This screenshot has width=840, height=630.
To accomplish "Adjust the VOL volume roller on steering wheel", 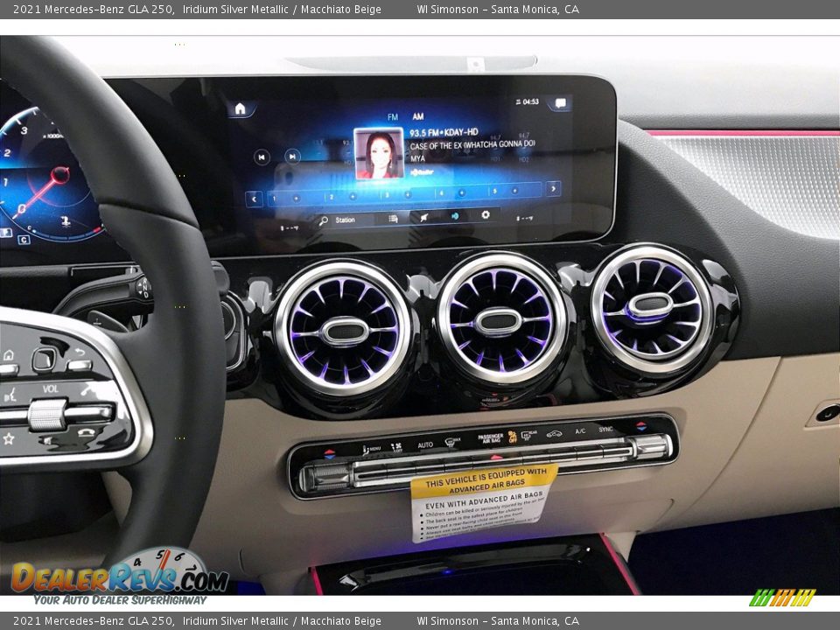I will (47, 413).
